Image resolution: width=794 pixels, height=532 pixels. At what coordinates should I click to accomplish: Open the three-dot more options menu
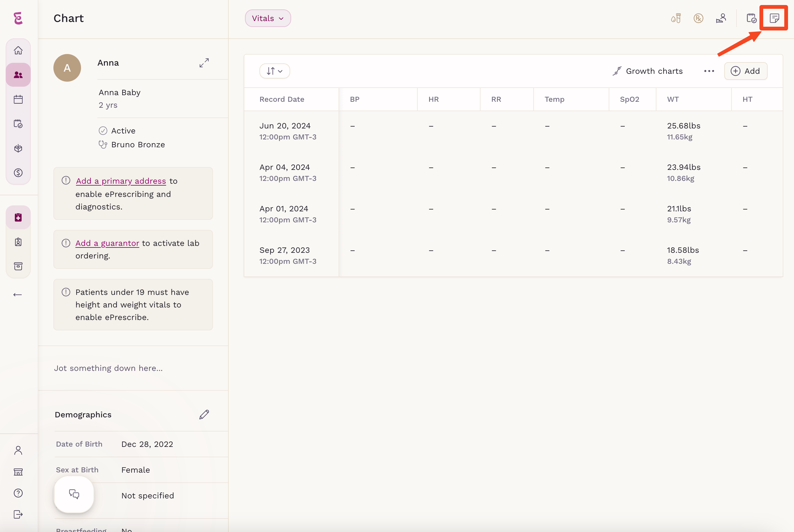[709, 71]
